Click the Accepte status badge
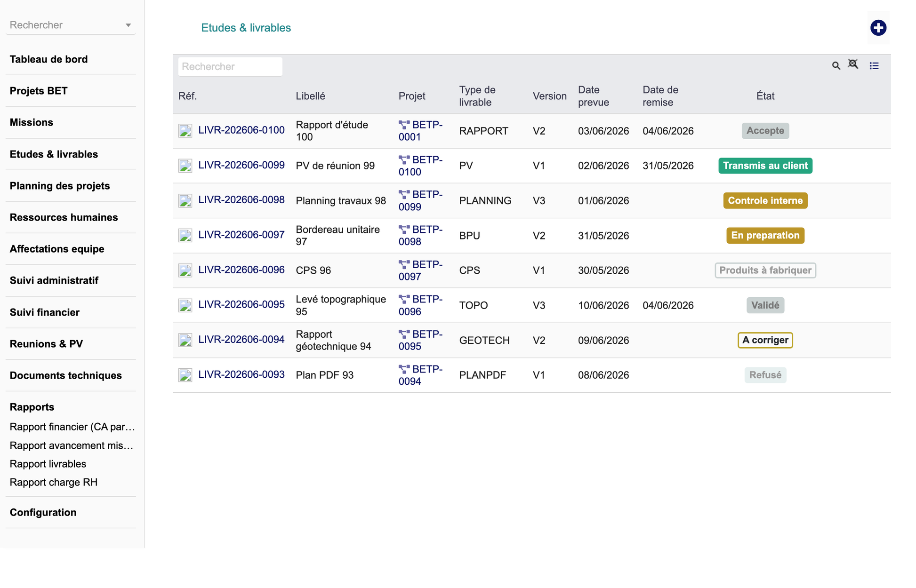Viewport: 916px width, 588px height. click(765, 131)
